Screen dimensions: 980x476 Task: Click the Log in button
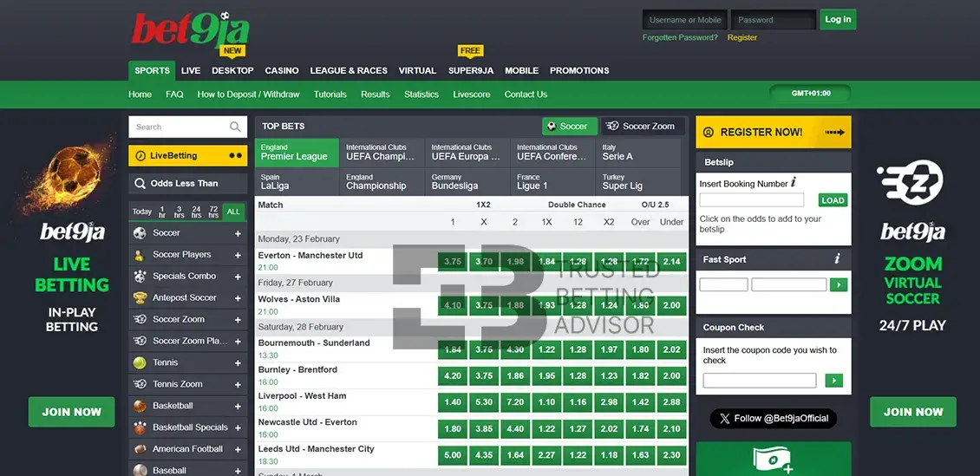coord(838,19)
